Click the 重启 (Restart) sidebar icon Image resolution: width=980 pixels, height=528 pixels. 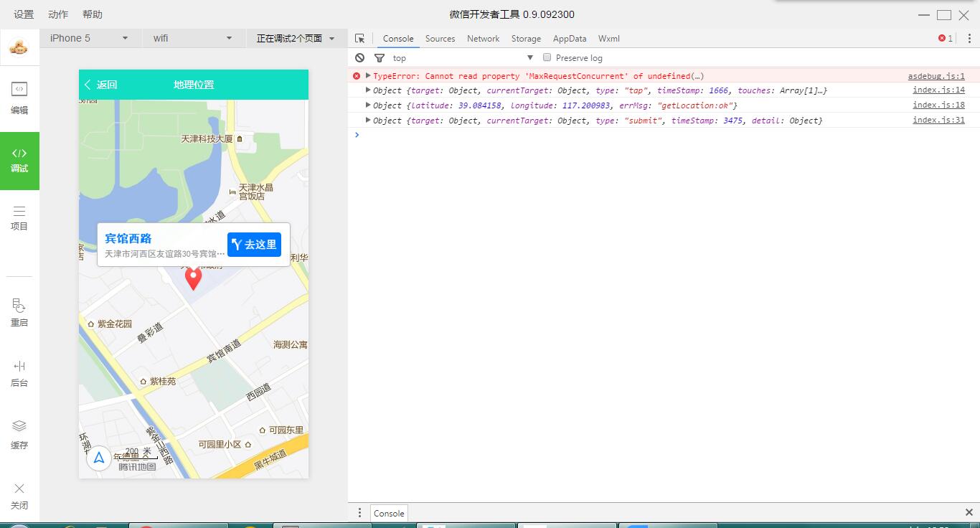click(19, 313)
